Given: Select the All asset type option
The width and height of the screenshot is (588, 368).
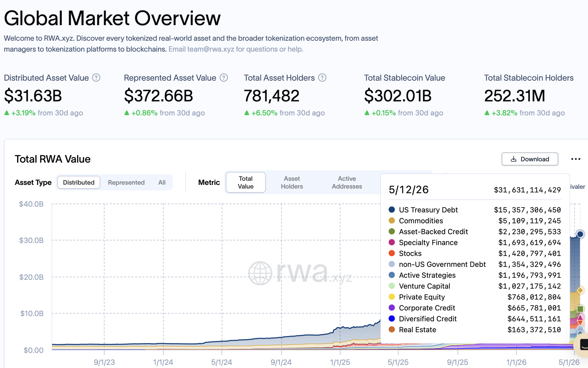Looking at the screenshot, I should pyautogui.click(x=162, y=182).
